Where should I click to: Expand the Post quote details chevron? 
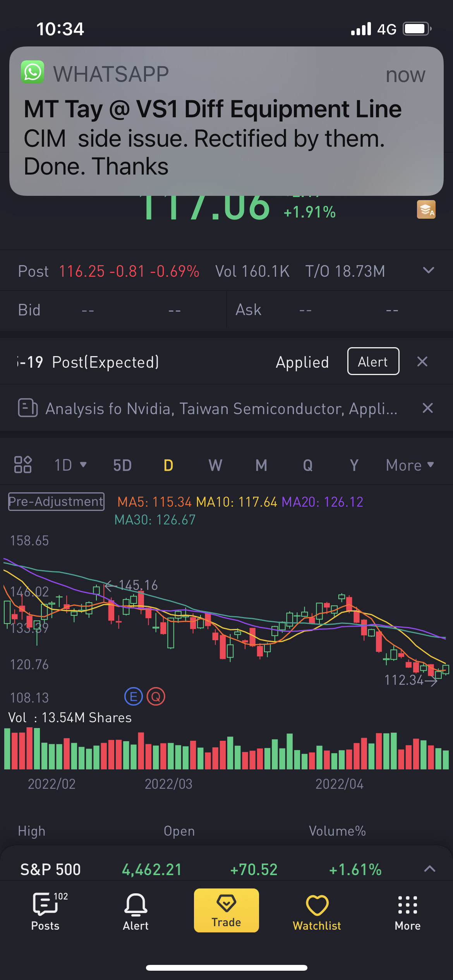pos(429,271)
